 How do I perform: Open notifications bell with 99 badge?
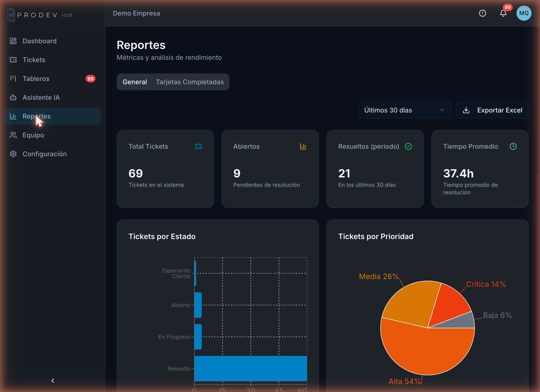(503, 13)
